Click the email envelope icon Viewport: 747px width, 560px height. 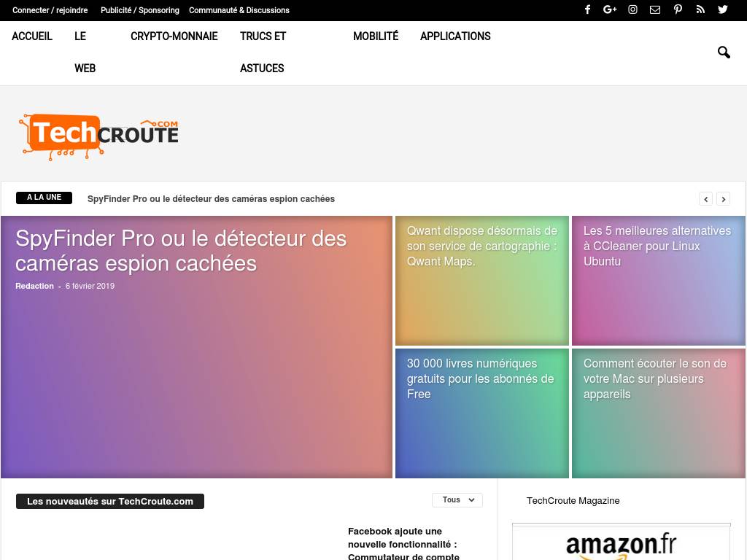(655, 9)
